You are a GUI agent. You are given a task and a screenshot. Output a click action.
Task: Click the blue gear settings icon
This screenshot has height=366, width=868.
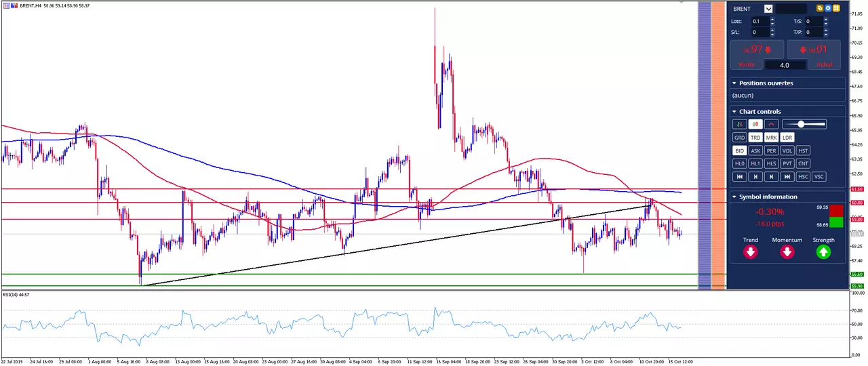pyautogui.click(x=828, y=9)
